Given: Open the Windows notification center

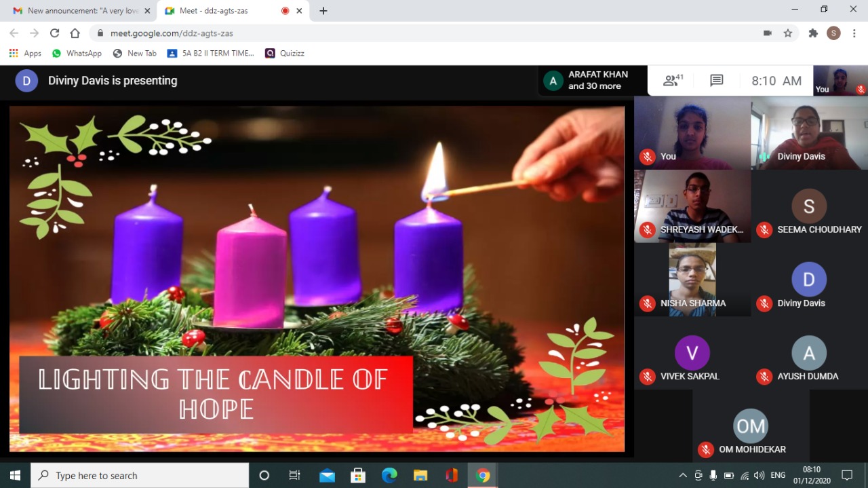Looking at the screenshot, I should (x=847, y=475).
